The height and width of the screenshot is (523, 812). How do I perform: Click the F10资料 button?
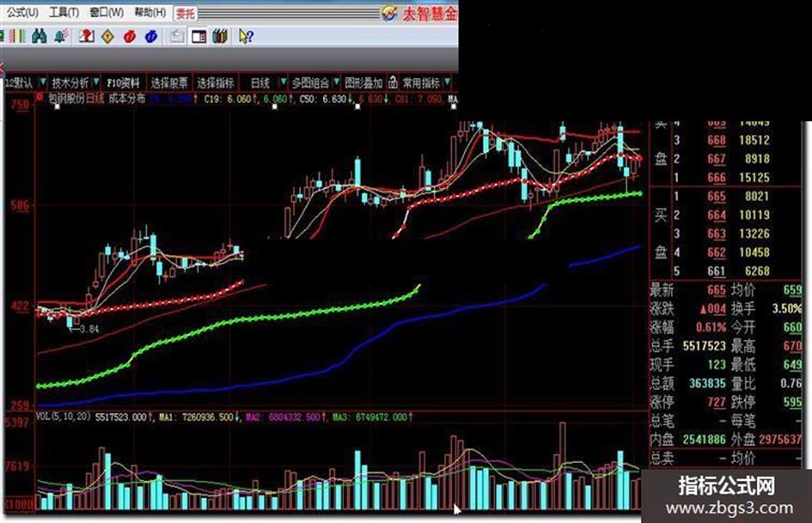[123, 82]
